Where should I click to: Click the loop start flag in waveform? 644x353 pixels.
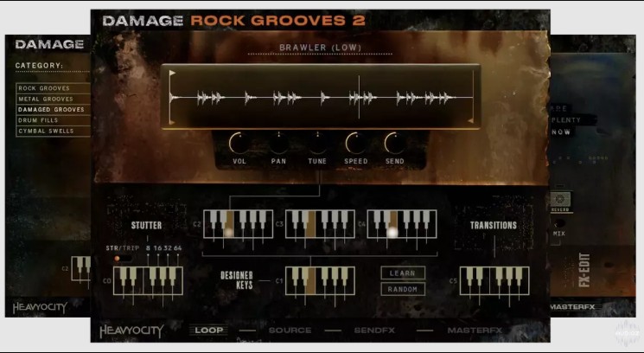pyautogui.click(x=173, y=74)
